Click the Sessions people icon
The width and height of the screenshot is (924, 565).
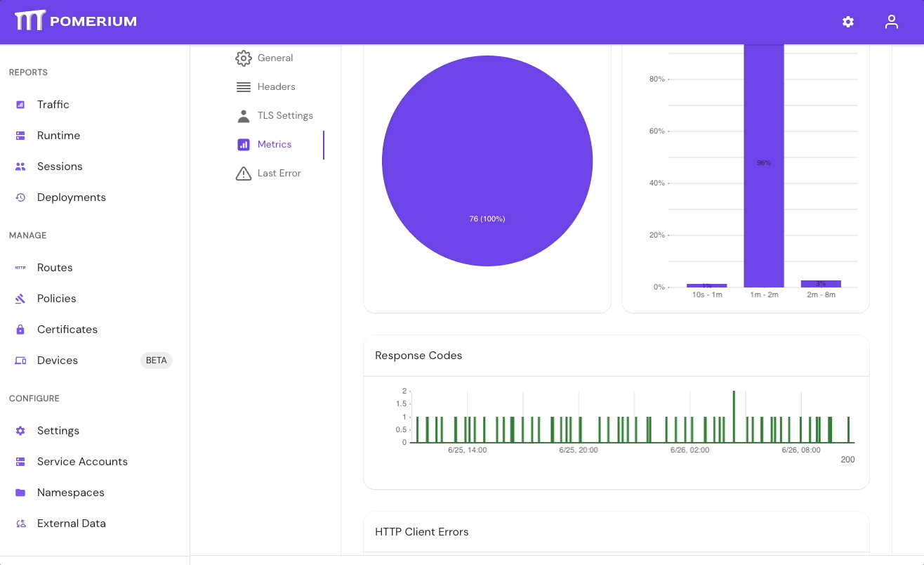[20, 167]
